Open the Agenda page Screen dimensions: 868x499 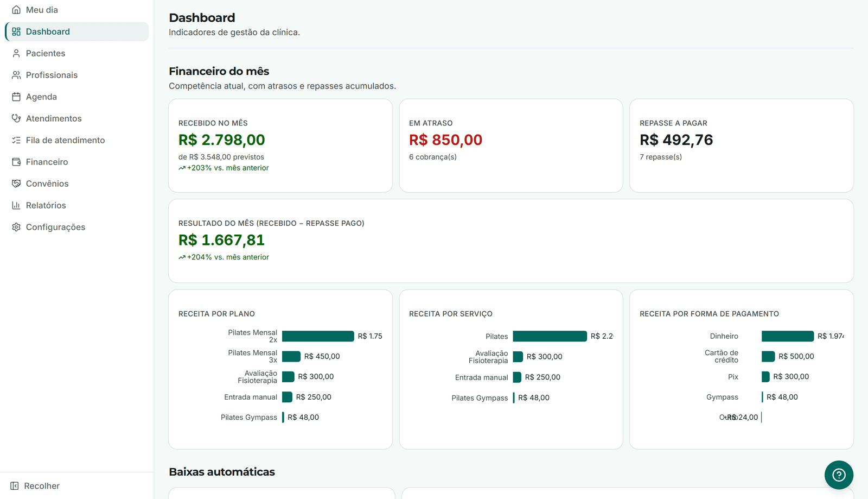point(77,97)
